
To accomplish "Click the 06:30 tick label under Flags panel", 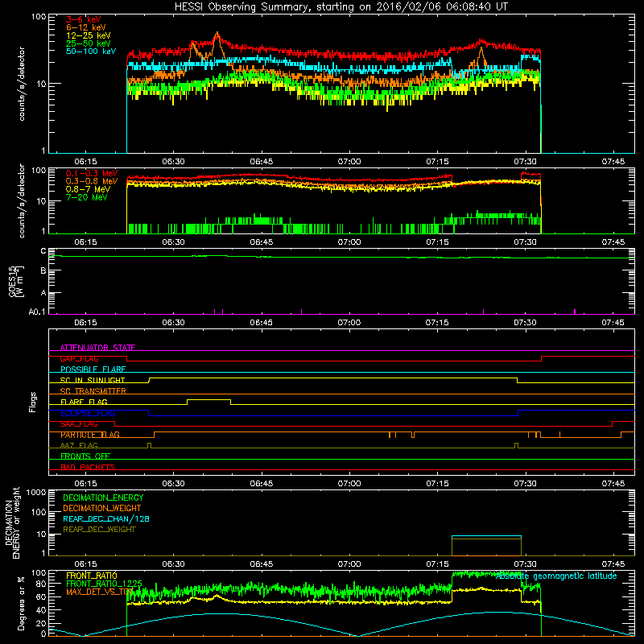I will [x=173, y=484].
